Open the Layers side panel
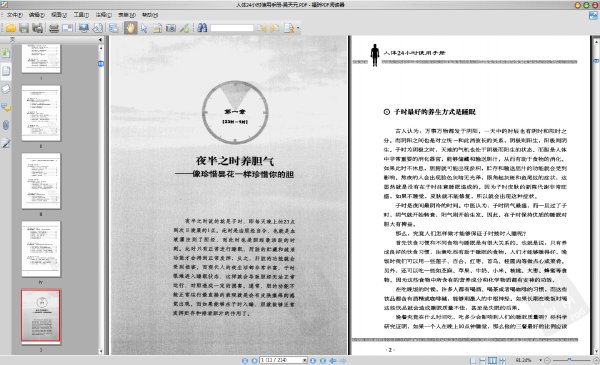600x365 pixels. pyautogui.click(x=6, y=89)
